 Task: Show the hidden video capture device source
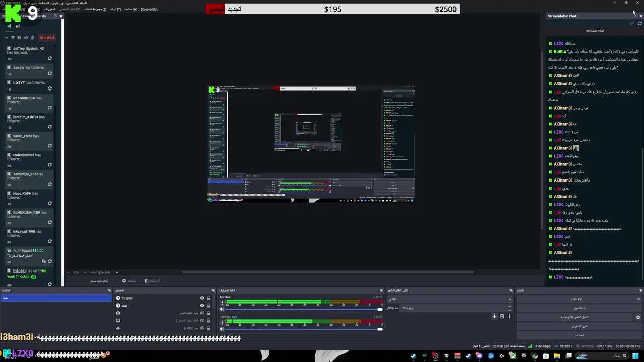pos(202,313)
